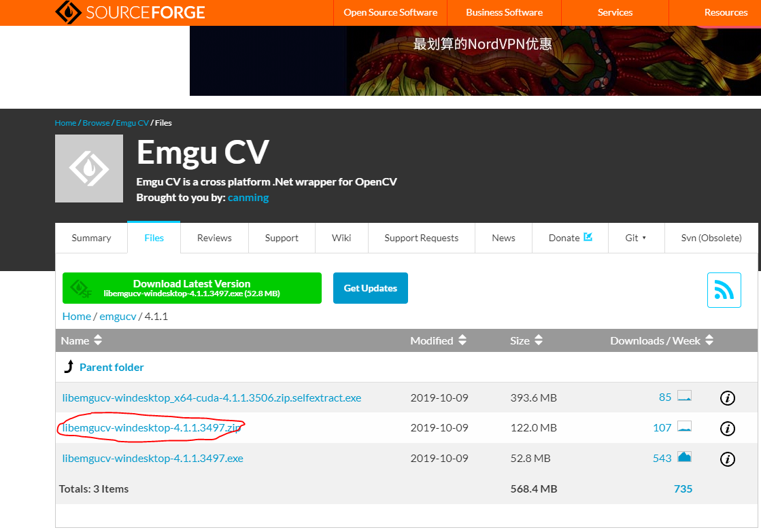Click the Parent folder arrow icon

coord(68,366)
